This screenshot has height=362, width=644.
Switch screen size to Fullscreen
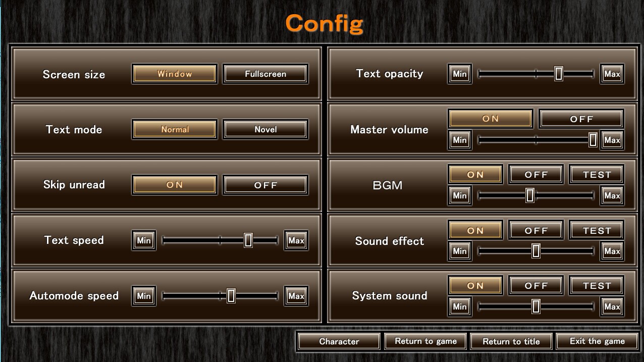pyautogui.click(x=265, y=74)
